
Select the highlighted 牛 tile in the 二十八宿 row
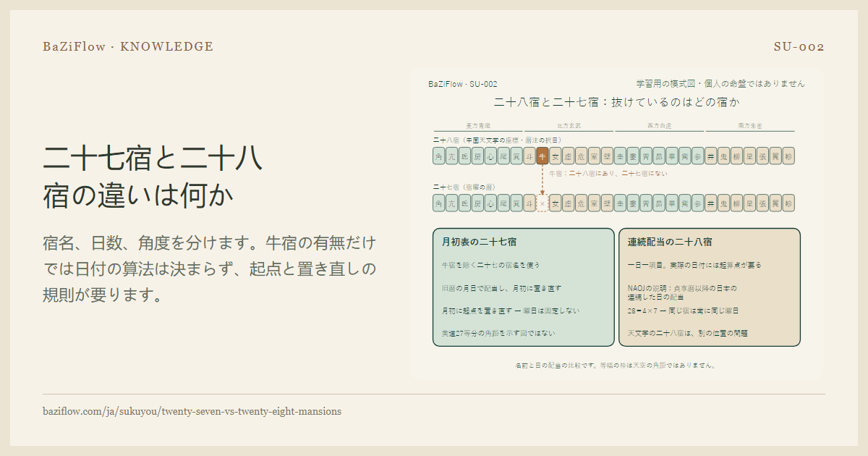[x=542, y=156]
